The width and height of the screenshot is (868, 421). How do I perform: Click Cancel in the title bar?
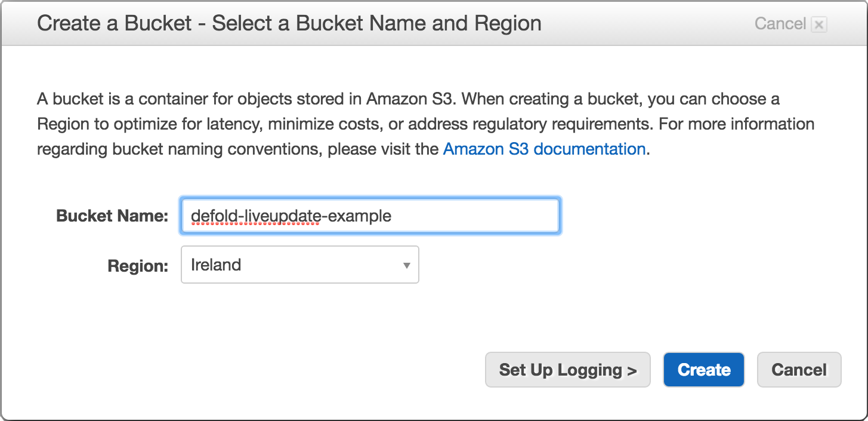780,24
